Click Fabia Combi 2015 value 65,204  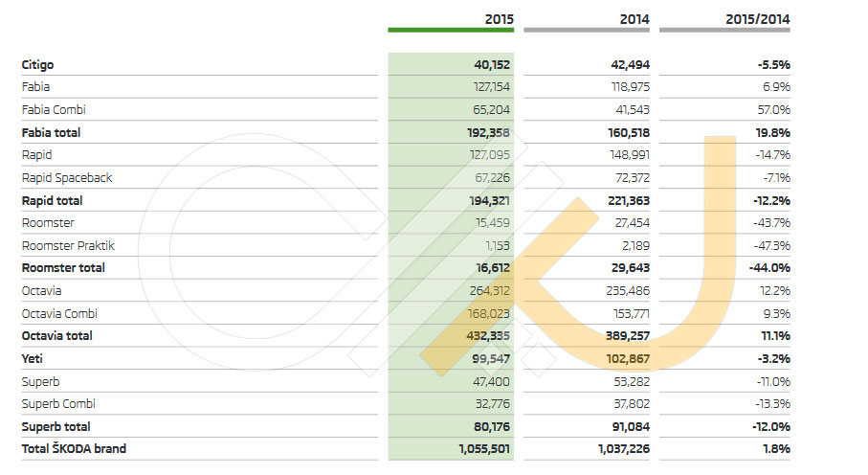[492, 110]
